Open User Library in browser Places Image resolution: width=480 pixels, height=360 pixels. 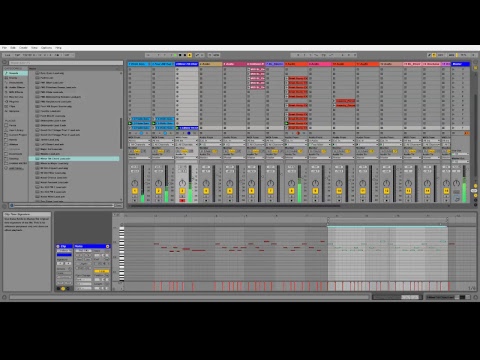[x=16, y=130]
